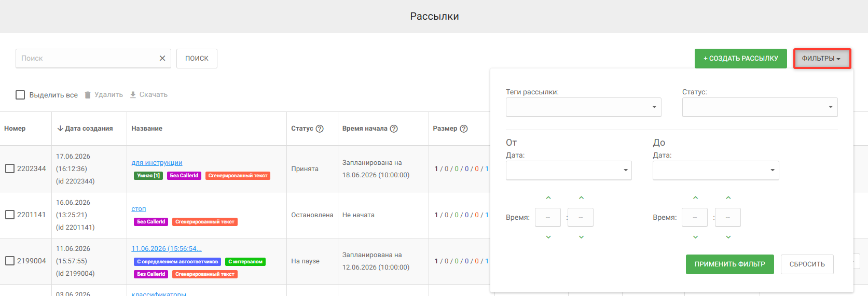Check the Выделить все checkbox
Image resolution: width=868 pixels, height=296 pixels.
(20, 95)
